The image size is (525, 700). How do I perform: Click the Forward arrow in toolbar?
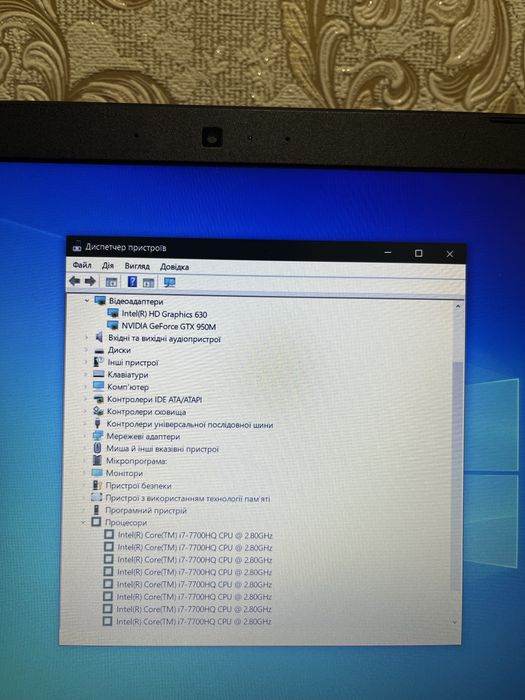point(90,281)
